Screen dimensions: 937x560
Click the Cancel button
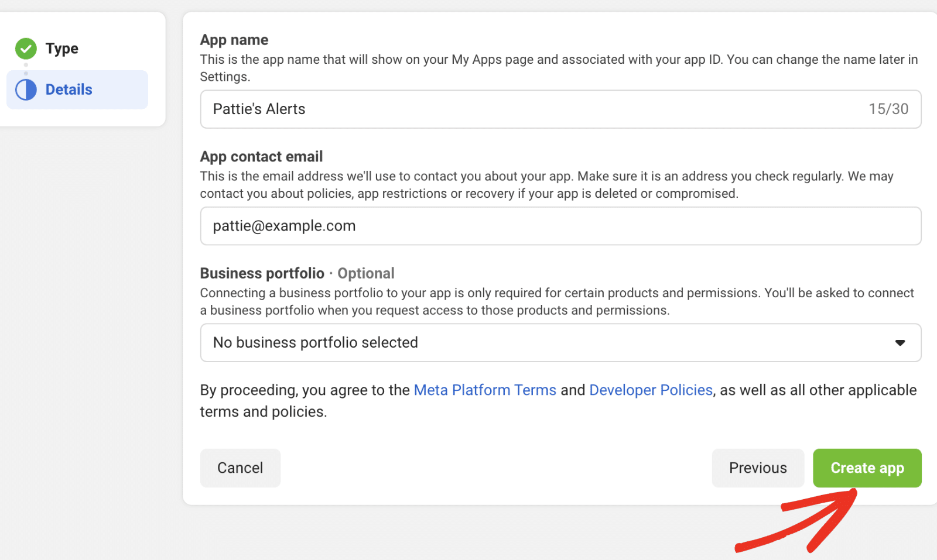(x=240, y=468)
